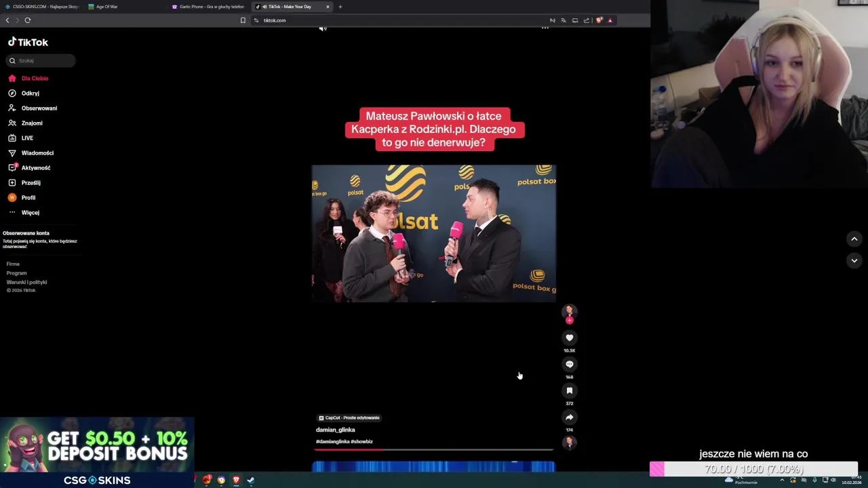The height and width of the screenshot is (488, 868).
Task: Open the video comments bubble
Action: [570, 364]
